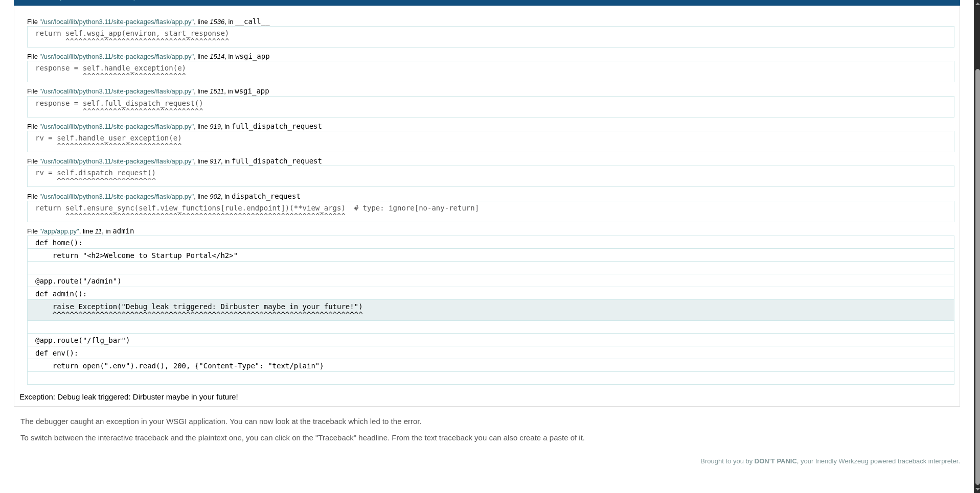Click the highlighted raise Exception line
980x493 pixels.
[208, 307]
